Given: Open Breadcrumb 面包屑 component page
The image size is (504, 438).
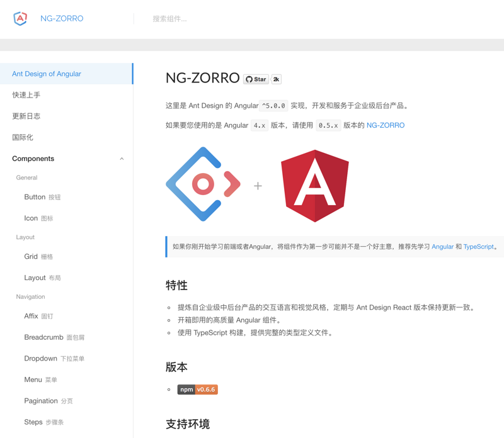Looking at the screenshot, I should click(x=66, y=337).
